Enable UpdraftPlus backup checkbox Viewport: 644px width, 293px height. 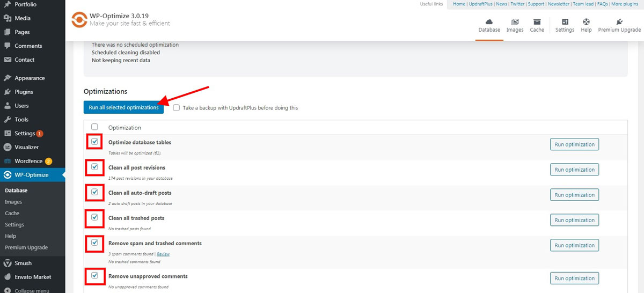[x=177, y=108]
